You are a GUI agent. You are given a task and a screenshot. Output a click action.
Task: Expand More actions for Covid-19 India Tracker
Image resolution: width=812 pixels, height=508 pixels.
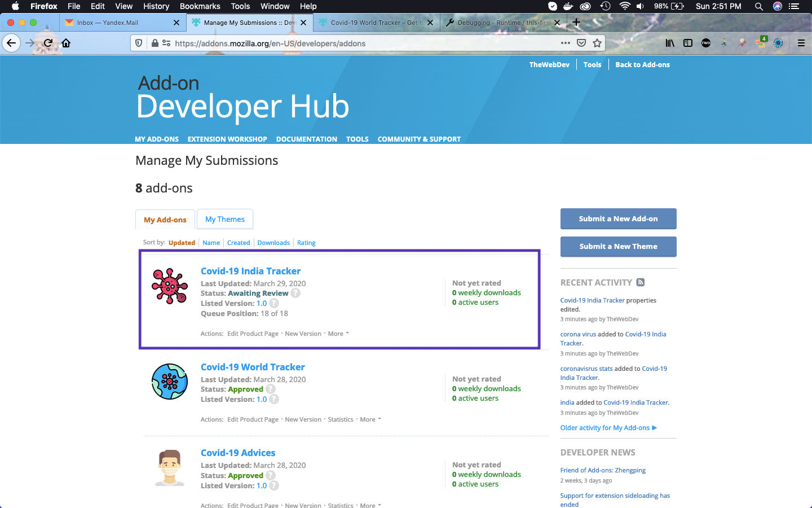pyautogui.click(x=338, y=334)
